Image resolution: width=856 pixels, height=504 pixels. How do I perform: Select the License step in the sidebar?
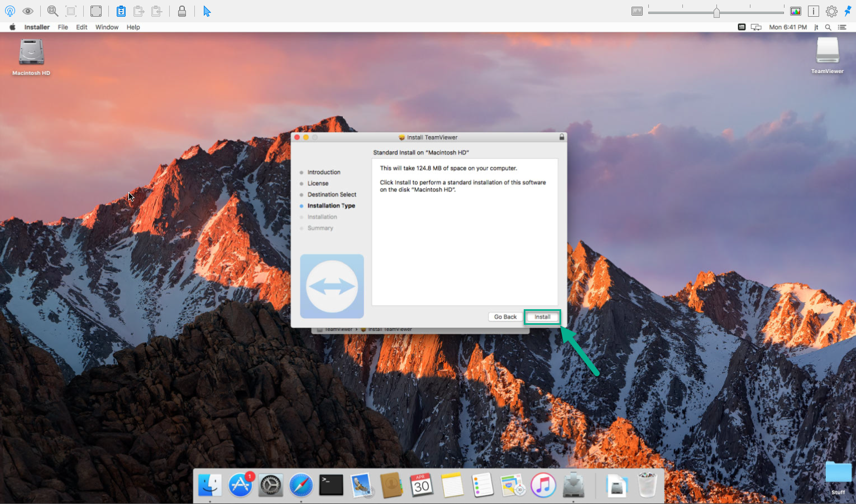pyautogui.click(x=318, y=184)
